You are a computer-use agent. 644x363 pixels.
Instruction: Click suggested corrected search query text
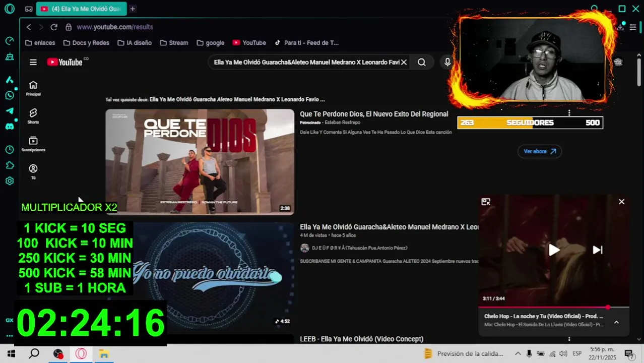[x=237, y=99]
